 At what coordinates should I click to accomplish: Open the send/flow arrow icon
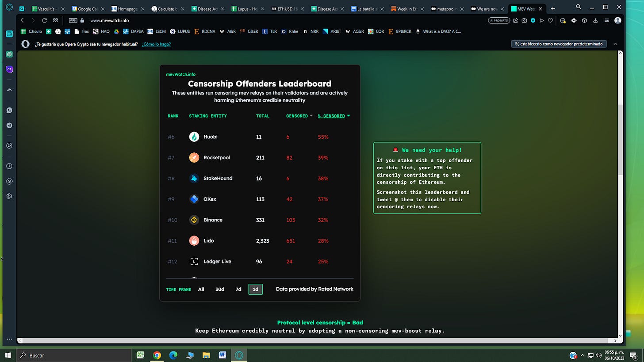tap(542, 20)
